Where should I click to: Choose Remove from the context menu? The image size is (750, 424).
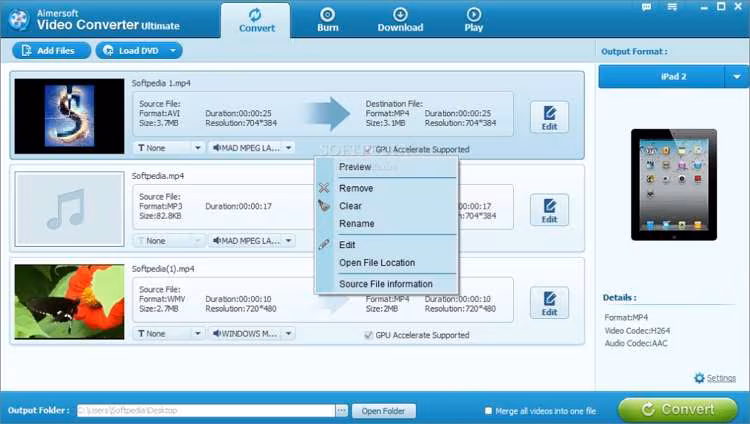click(x=386, y=188)
